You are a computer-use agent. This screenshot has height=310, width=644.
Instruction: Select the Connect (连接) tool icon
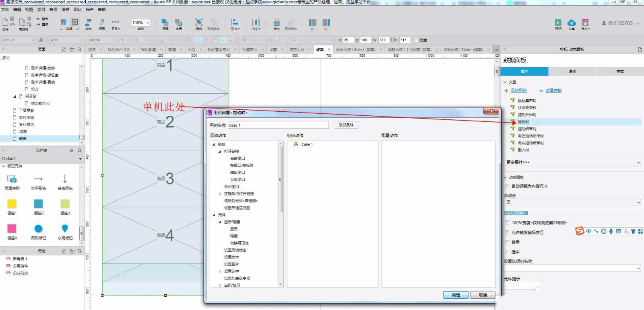coord(89,23)
